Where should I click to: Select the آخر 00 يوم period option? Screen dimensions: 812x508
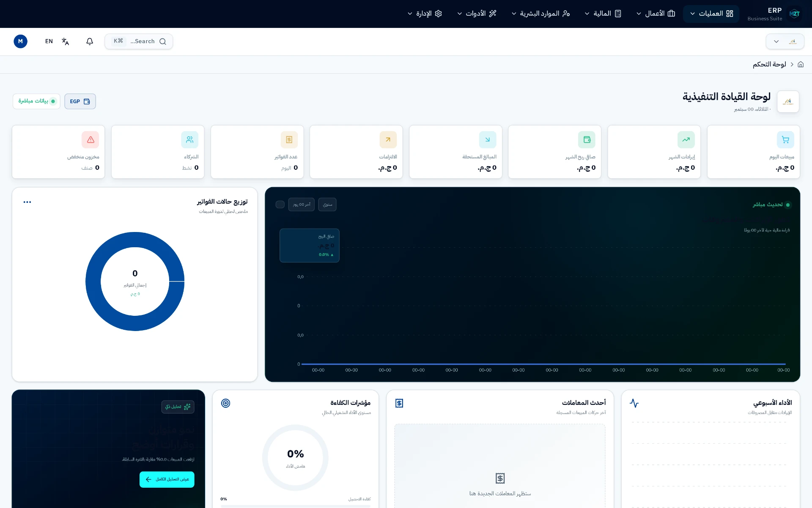tap(302, 204)
